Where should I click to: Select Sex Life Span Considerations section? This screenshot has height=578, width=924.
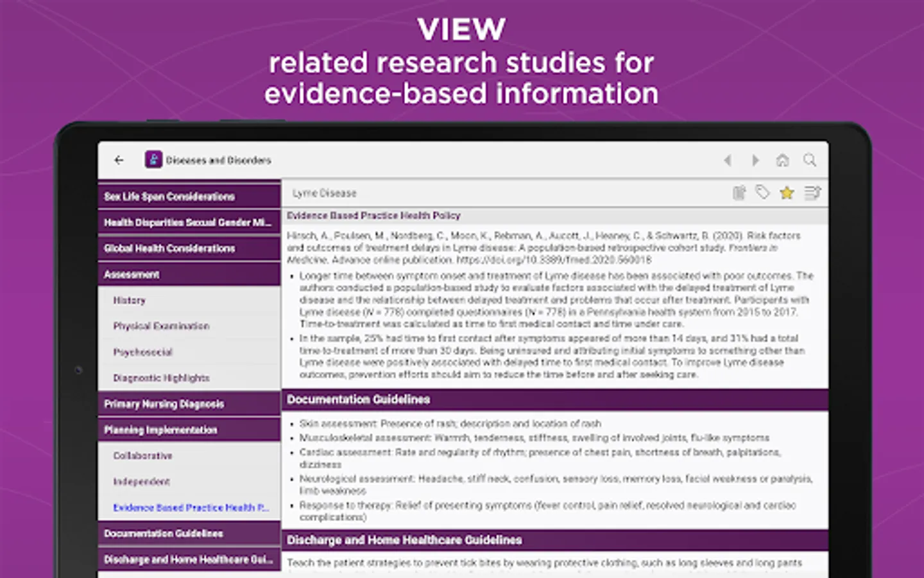[x=189, y=196]
